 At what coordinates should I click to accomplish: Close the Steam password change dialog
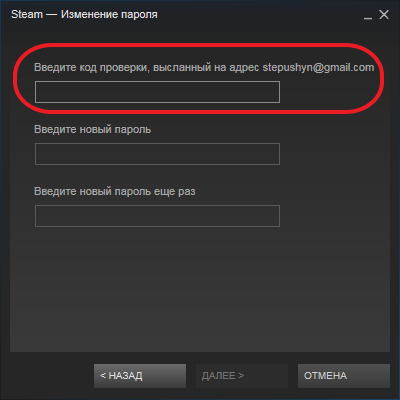pos(384,15)
